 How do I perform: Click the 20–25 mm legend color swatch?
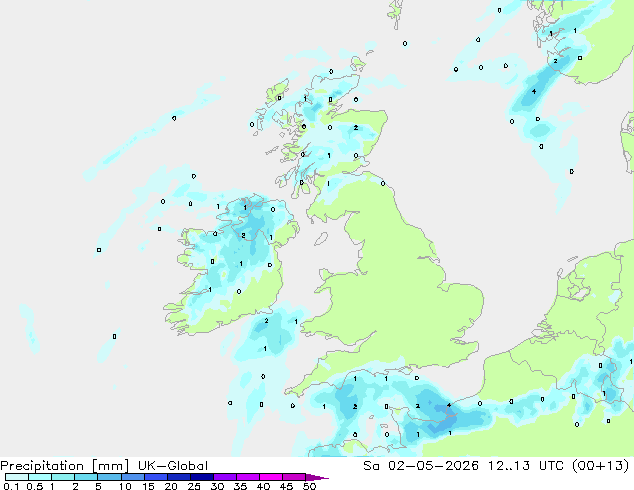click(179, 477)
